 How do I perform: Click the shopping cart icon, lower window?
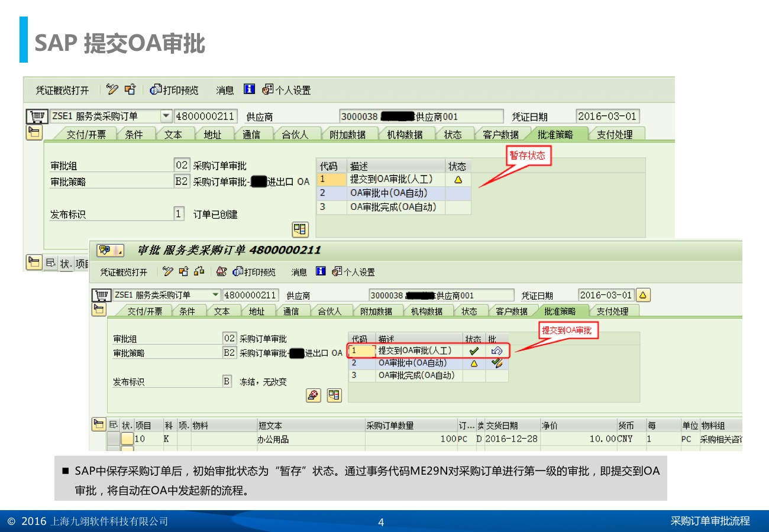[x=102, y=295]
